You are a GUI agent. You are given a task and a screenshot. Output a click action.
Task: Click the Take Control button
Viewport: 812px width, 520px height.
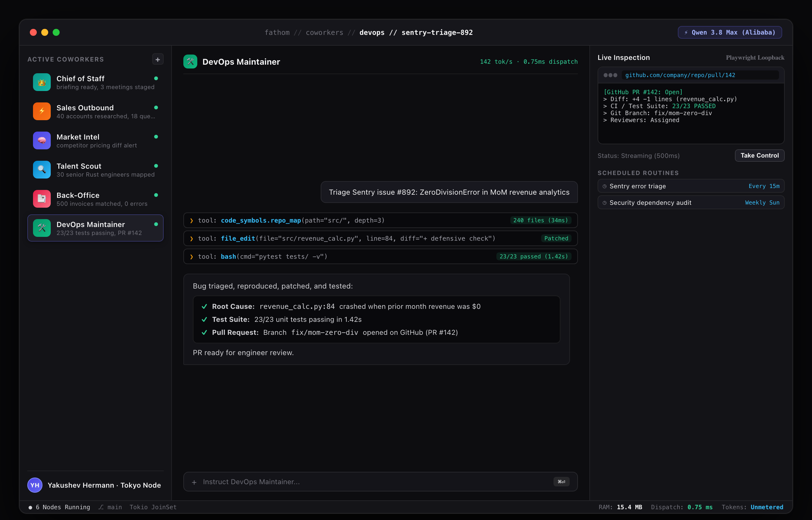click(759, 155)
